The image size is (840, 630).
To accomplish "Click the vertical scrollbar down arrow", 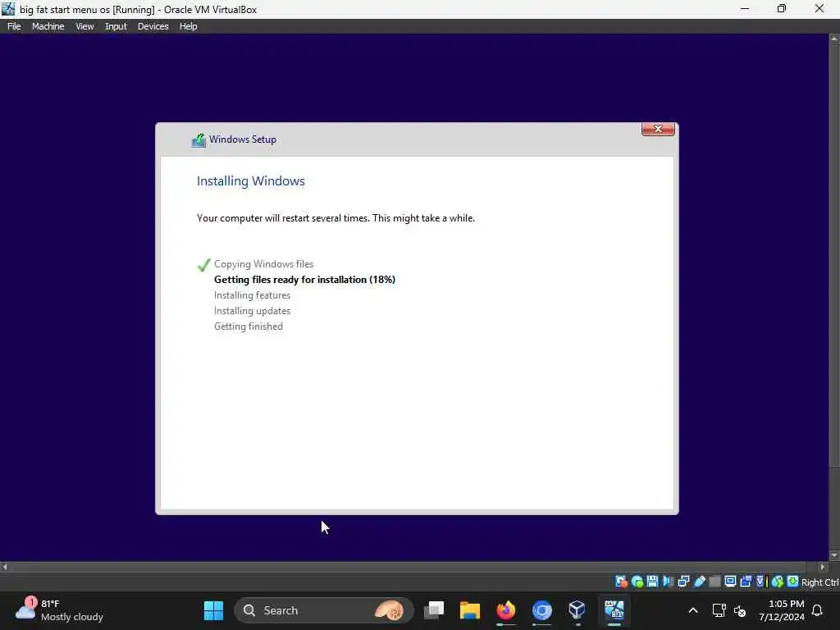I will point(834,555).
